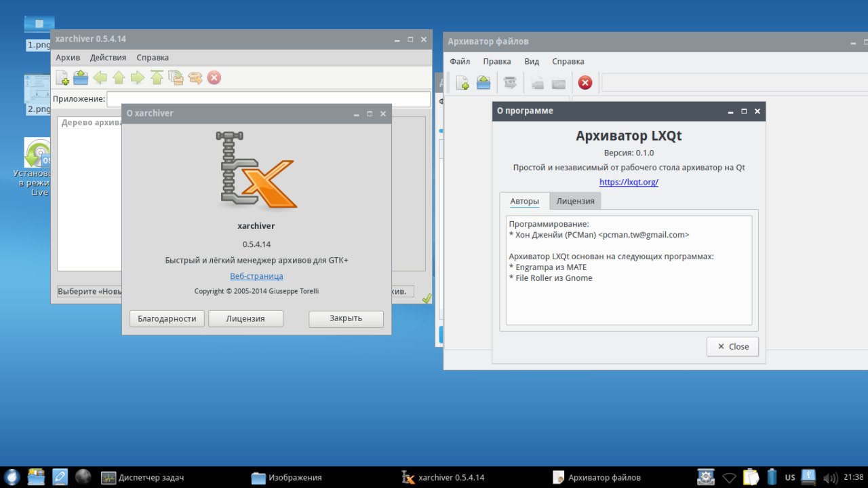Click the clipboard tray icon

[751, 477]
